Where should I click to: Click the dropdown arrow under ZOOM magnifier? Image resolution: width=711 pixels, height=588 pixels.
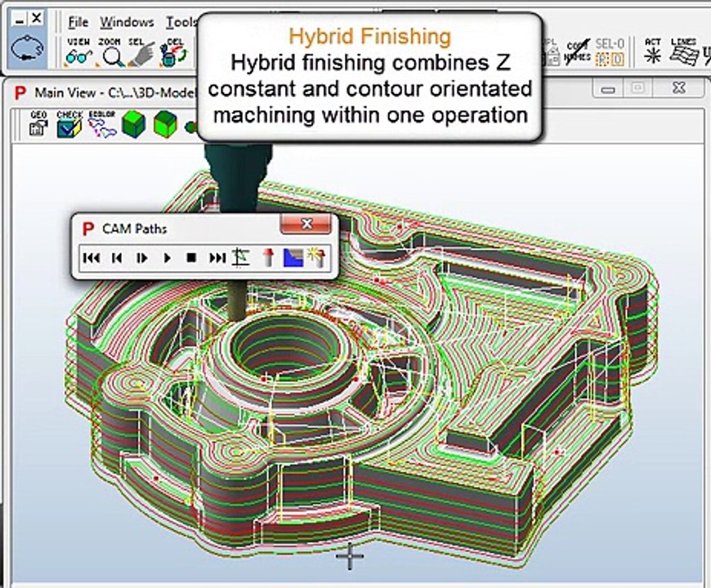tap(100, 65)
